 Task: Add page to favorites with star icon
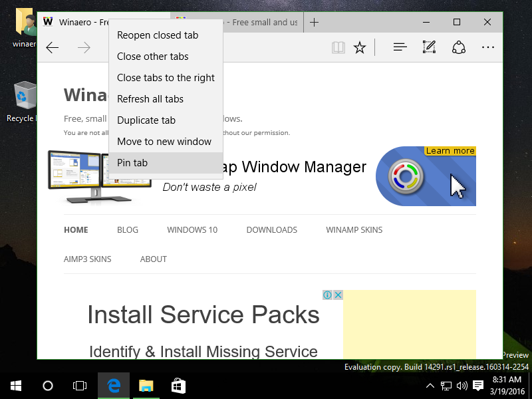[x=360, y=47]
